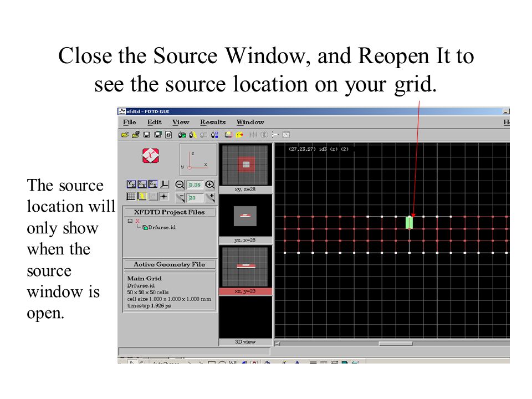Open the Window menu

pyautogui.click(x=250, y=122)
